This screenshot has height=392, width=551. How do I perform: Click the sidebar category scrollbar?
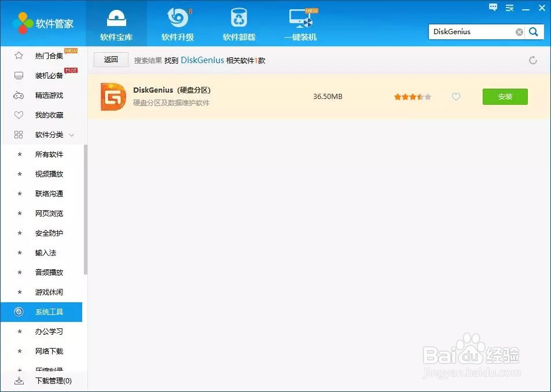86,210
